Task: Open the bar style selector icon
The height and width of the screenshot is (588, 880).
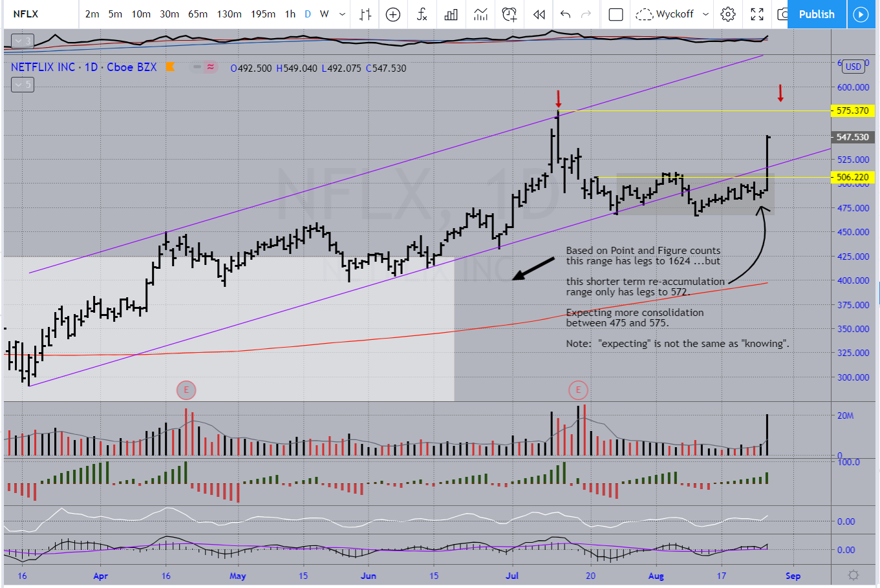Action: (365, 14)
